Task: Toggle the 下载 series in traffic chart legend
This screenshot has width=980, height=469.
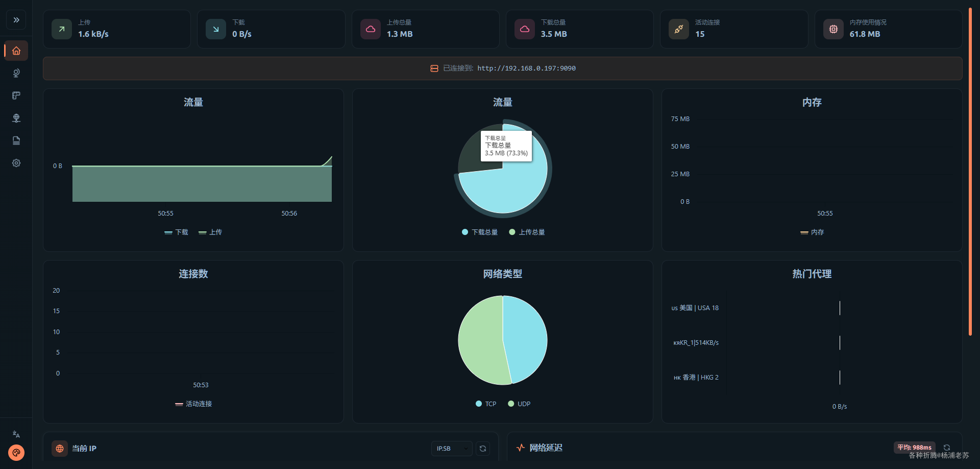Action: point(176,232)
